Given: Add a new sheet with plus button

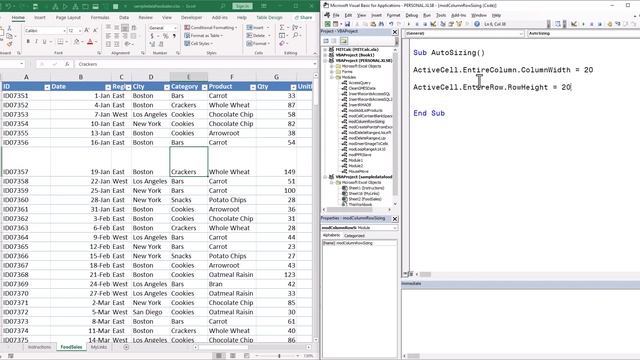Looking at the screenshot, I should [126, 347].
